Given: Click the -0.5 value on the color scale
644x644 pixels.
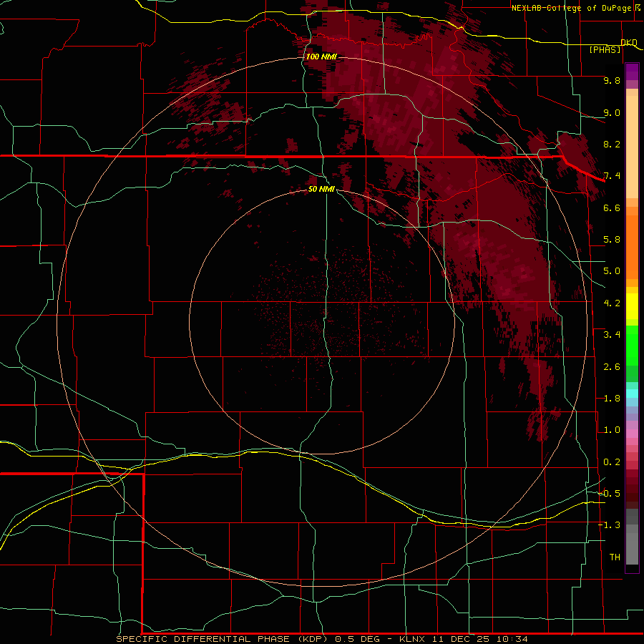Looking at the screenshot, I should click(609, 494).
